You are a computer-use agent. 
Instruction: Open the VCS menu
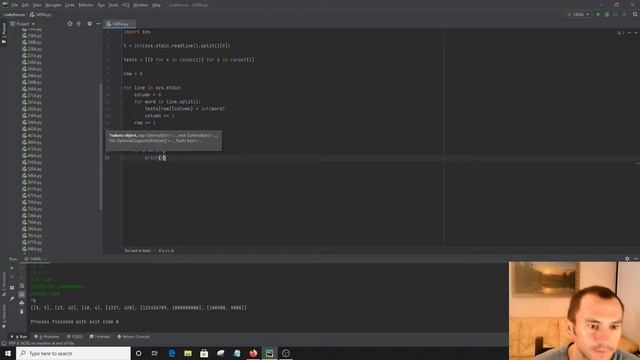tap(126, 5)
